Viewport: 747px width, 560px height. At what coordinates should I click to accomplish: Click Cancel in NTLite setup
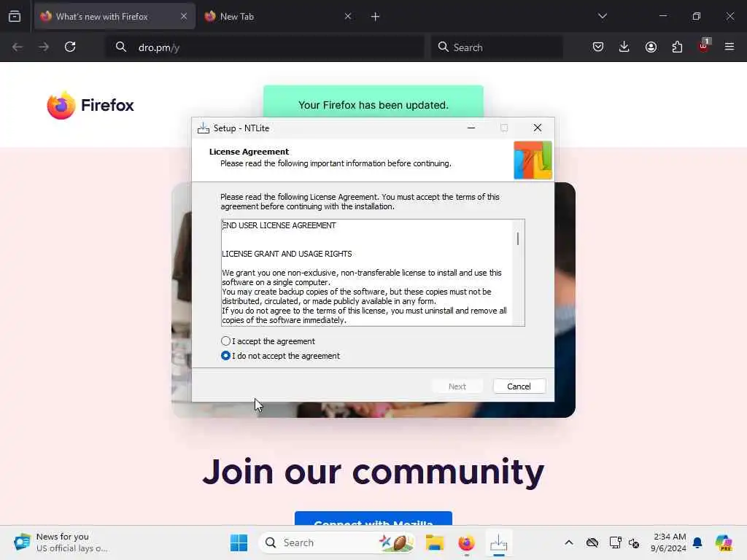coord(519,386)
